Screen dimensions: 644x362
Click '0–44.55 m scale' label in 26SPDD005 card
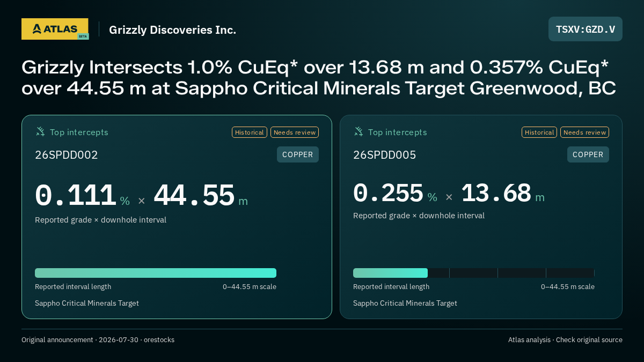pyautogui.click(x=568, y=287)
